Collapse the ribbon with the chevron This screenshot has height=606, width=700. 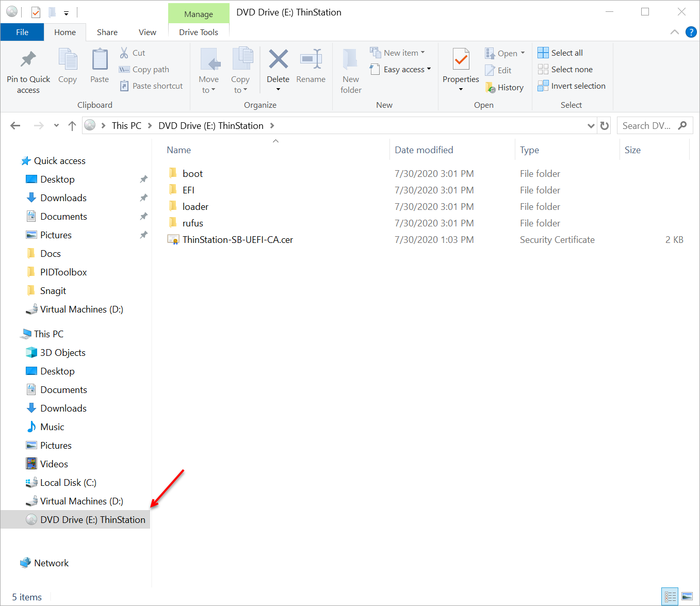(675, 32)
